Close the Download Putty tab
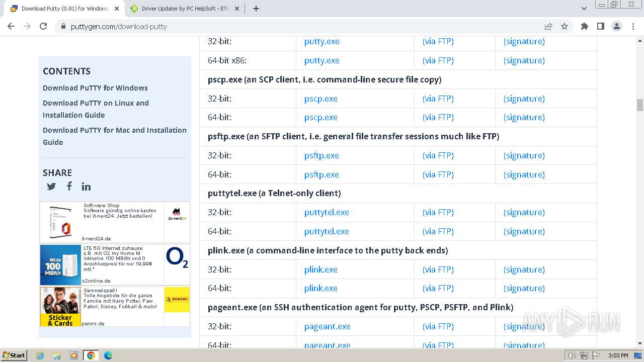Image resolution: width=644 pixels, height=362 pixels. pyautogui.click(x=117, y=9)
